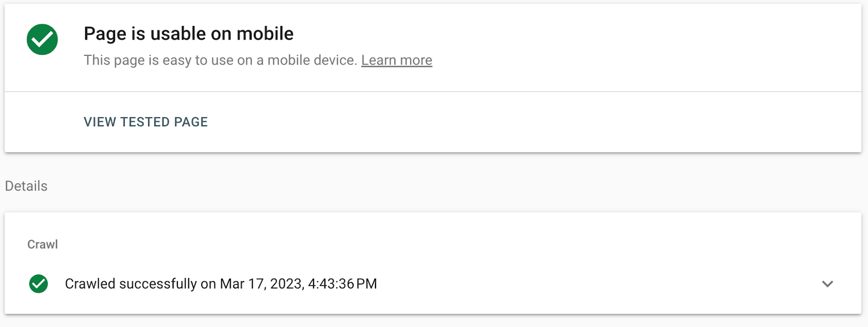This screenshot has width=868, height=327.
Task: Open the Learn more link
Action: coord(397,60)
